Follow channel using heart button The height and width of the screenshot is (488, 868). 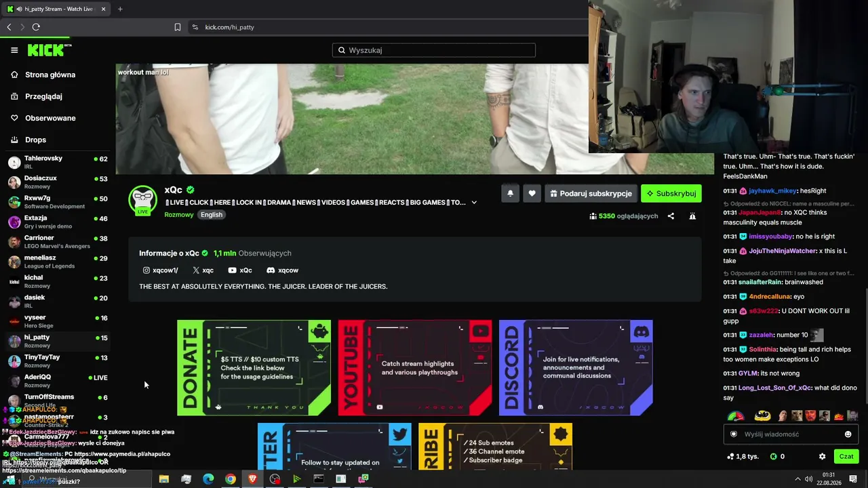coord(532,193)
